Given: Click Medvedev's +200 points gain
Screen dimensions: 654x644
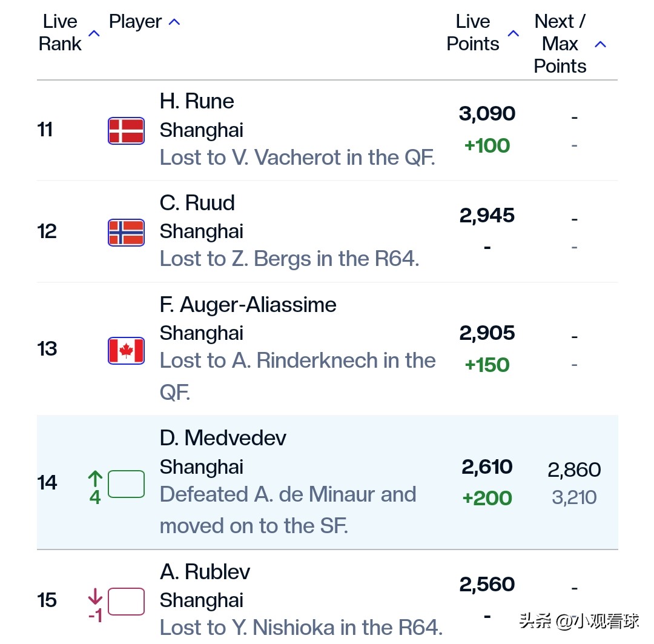Looking at the screenshot, I should pyautogui.click(x=487, y=498).
